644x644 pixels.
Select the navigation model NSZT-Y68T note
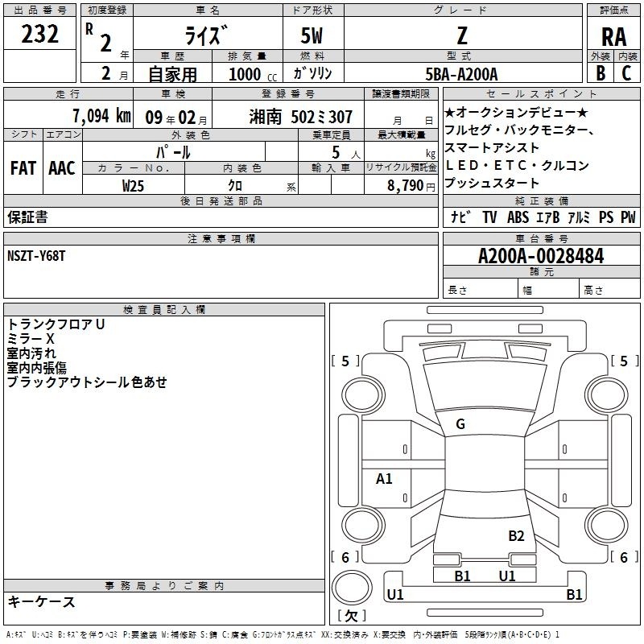pyautogui.click(x=36, y=256)
